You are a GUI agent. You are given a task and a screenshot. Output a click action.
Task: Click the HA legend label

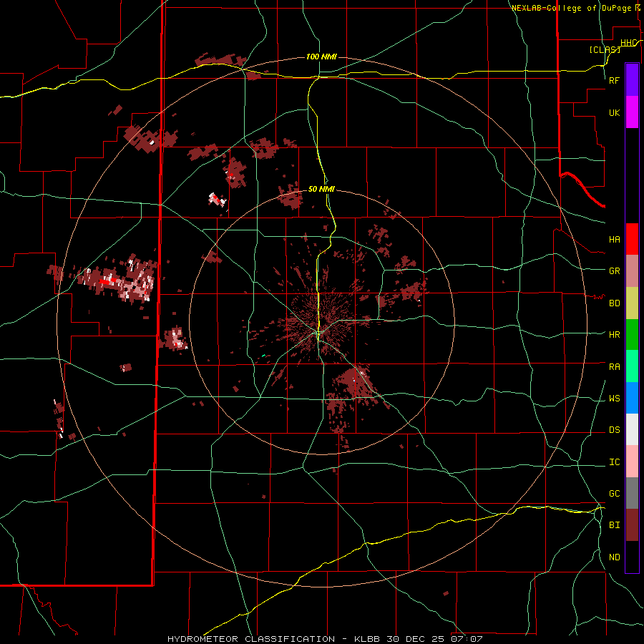(614, 239)
